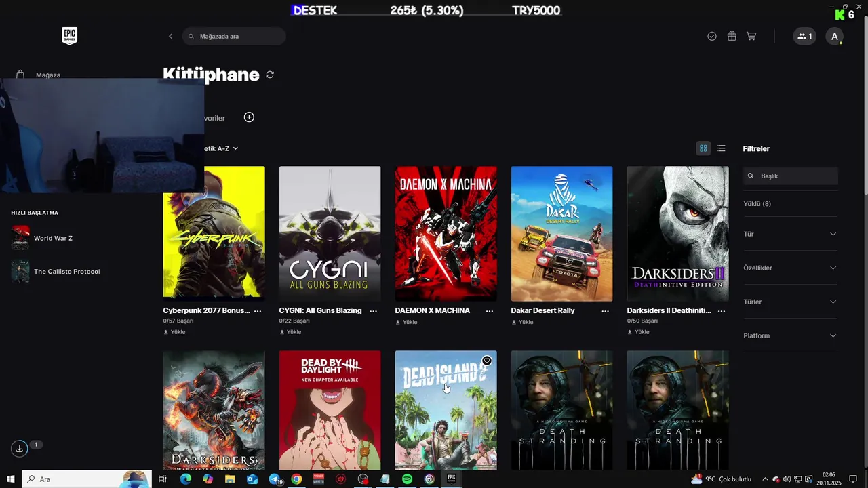The height and width of the screenshot is (488, 868).
Task: Open the CYGNI All Guns Blazing cover
Action: 330,234
